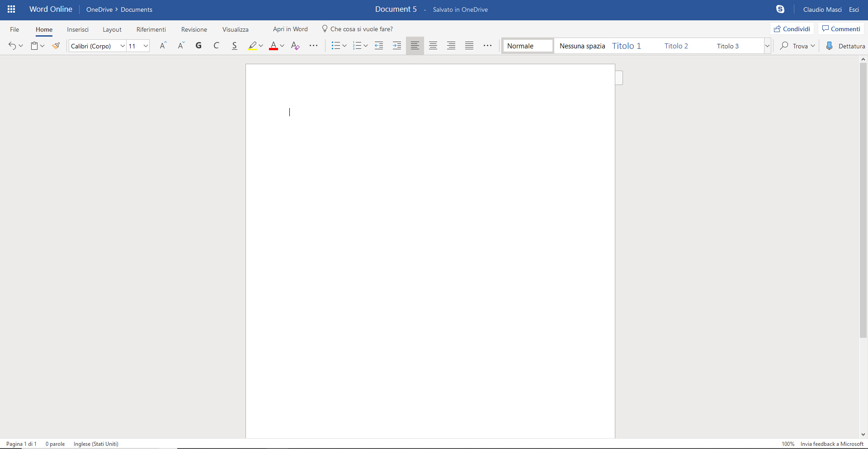Select the Titolo 2 style
This screenshot has width=868, height=449.
pyautogui.click(x=676, y=46)
